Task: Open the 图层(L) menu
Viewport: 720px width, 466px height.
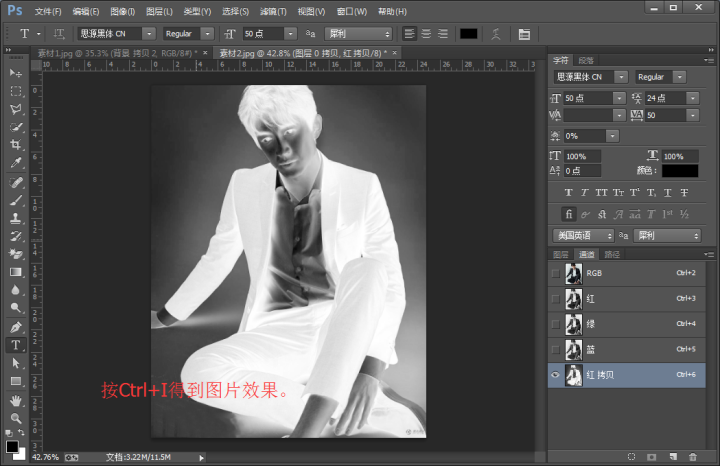Action: click(159, 11)
